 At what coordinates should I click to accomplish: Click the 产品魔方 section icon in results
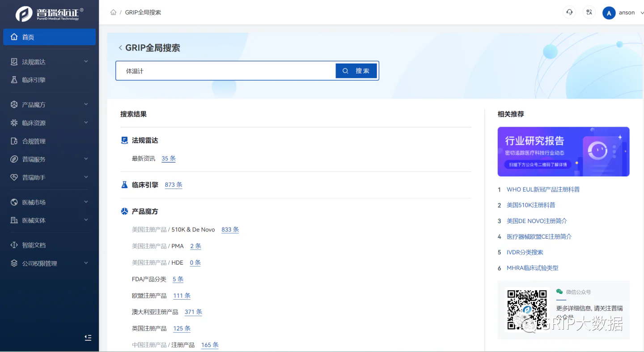(x=125, y=211)
